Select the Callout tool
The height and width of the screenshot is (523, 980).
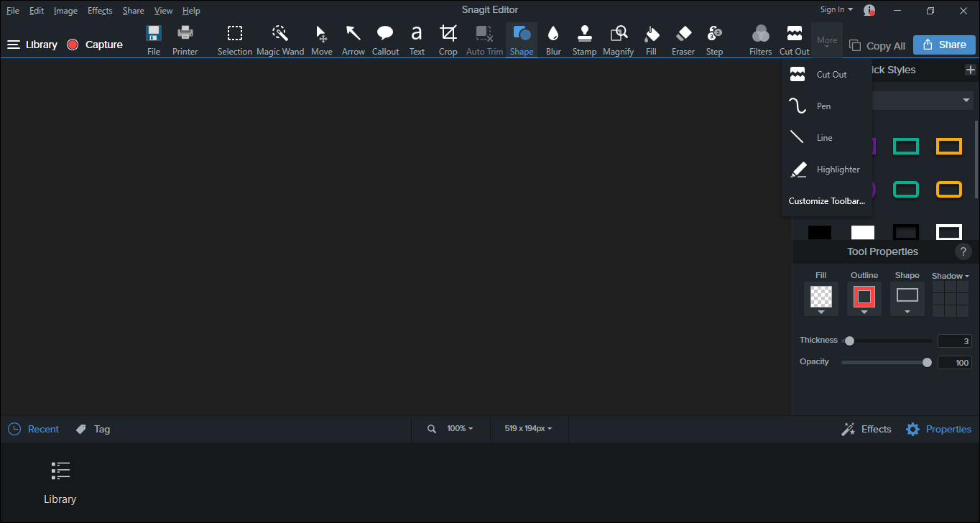[x=385, y=40]
